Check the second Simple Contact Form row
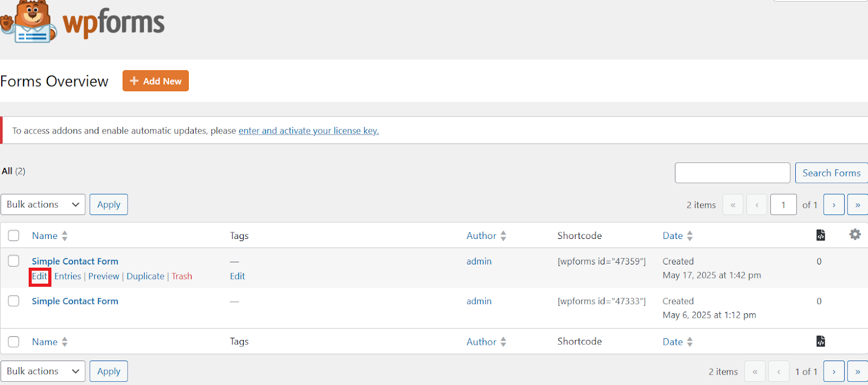868x385 pixels. [14, 301]
